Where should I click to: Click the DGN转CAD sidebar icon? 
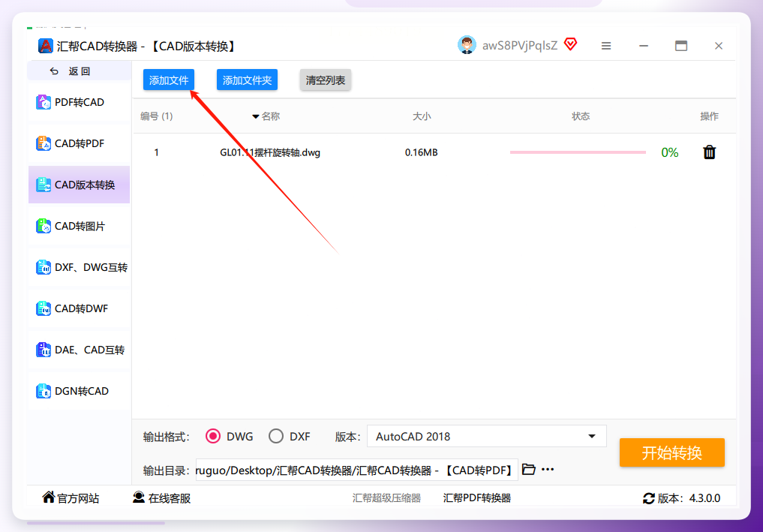click(44, 391)
